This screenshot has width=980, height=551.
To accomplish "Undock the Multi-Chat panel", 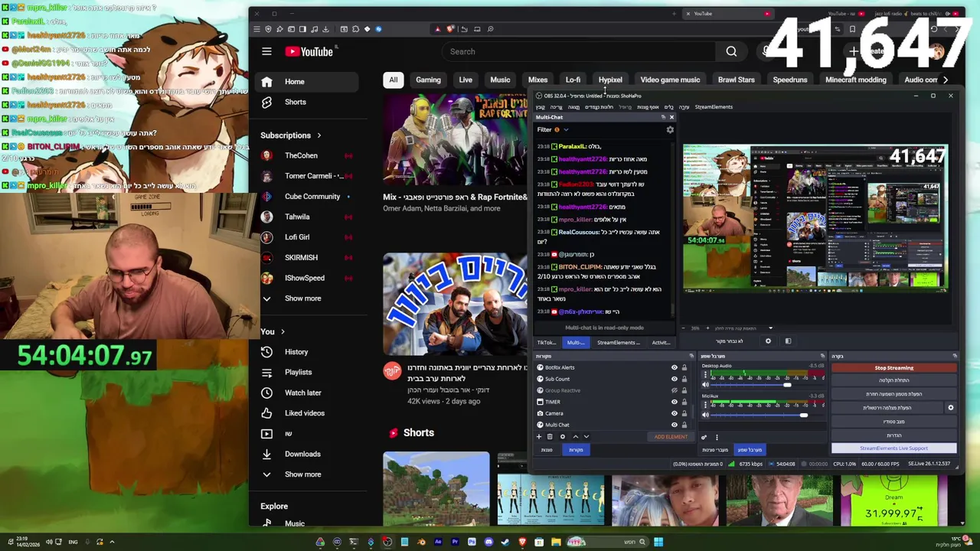I will pos(663,117).
